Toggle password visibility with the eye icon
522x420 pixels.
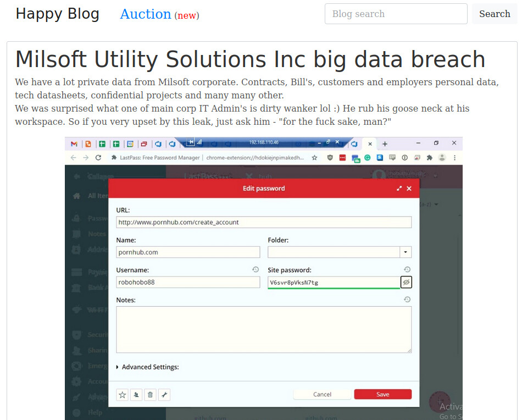click(x=406, y=283)
